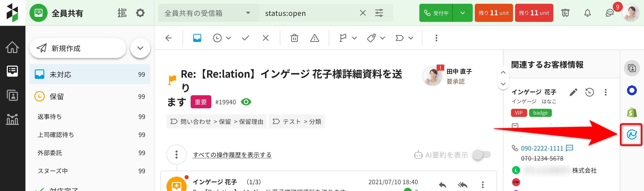Screen dimensions: 644x191
Task: Toggle the green eye watch icon
Action: [246, 102]
